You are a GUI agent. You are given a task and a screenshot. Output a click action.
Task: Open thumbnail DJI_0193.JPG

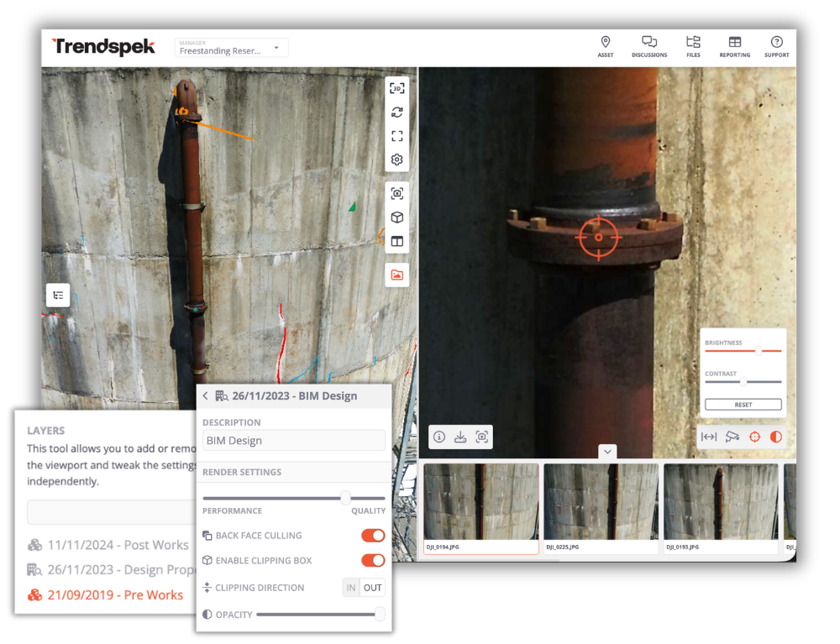coord(721,509)
